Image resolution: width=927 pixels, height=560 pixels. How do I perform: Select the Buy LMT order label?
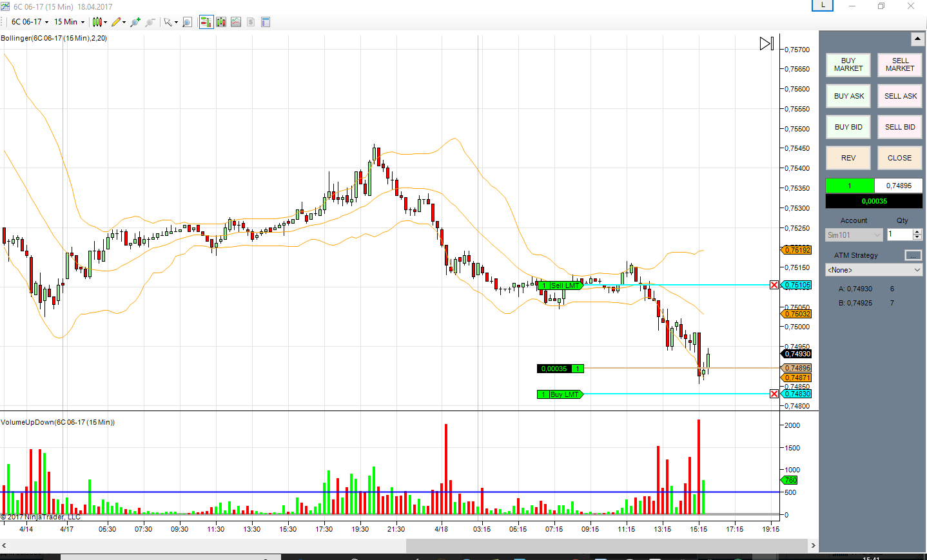point(560,394)
